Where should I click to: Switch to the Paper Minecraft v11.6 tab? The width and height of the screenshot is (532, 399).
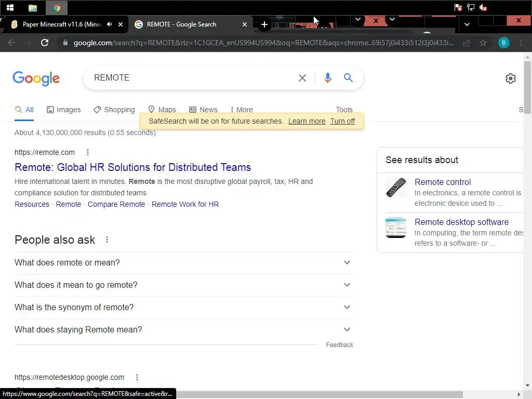tap(62, 24)
